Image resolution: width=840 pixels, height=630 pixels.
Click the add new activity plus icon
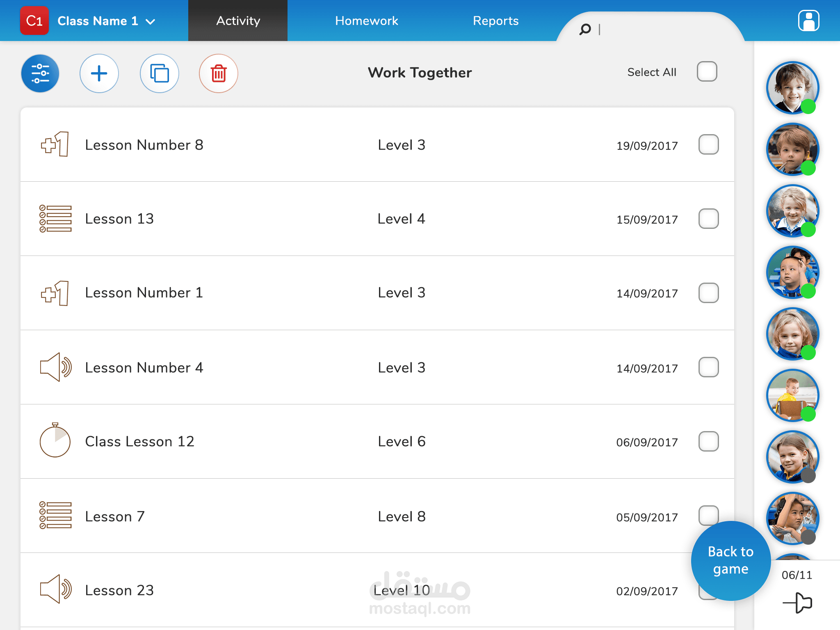coord(99,73)
